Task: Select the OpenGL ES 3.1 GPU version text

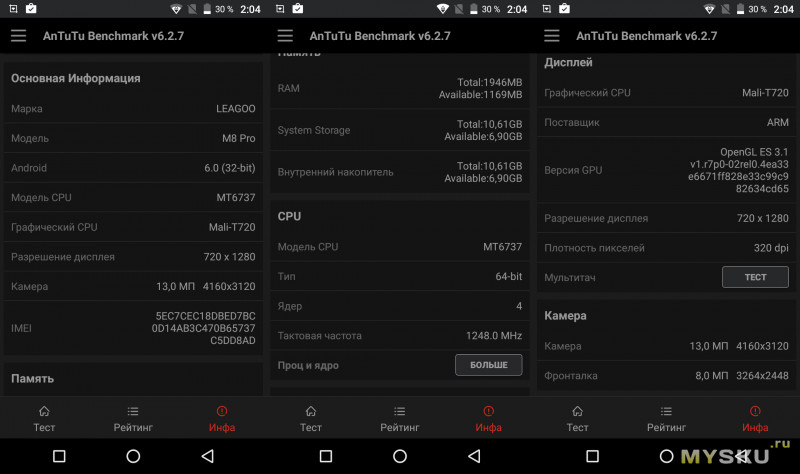Action: (x=738, y=170)
